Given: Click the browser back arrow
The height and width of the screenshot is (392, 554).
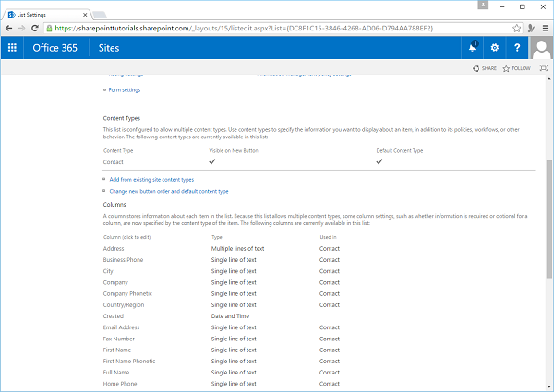Looking at the screenshot, I should coord(9,28).
